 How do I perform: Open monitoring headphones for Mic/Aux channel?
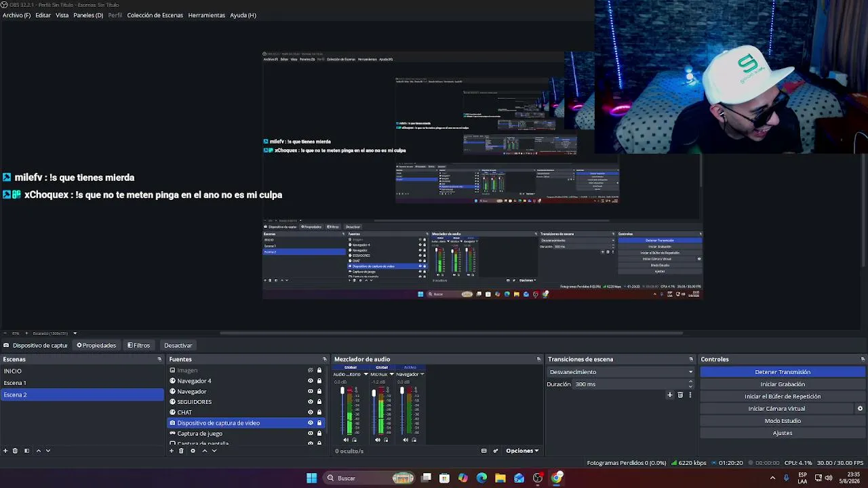point(386,440)
